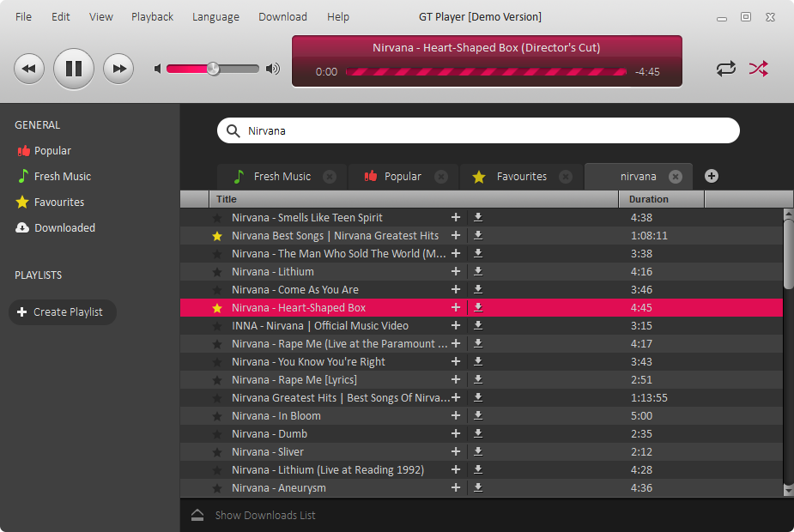Screen dimensions: 794x532
Task: Close the Fresh Music tab
Action: 330,177
